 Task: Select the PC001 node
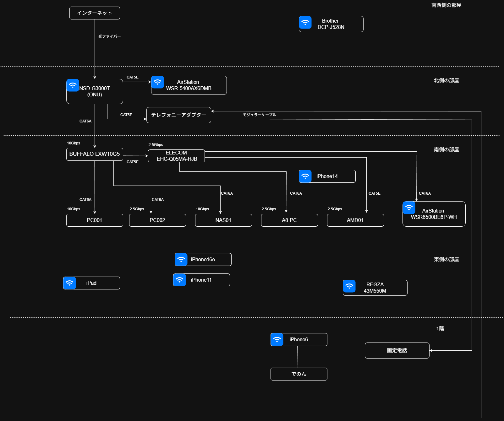pos(95,220)
